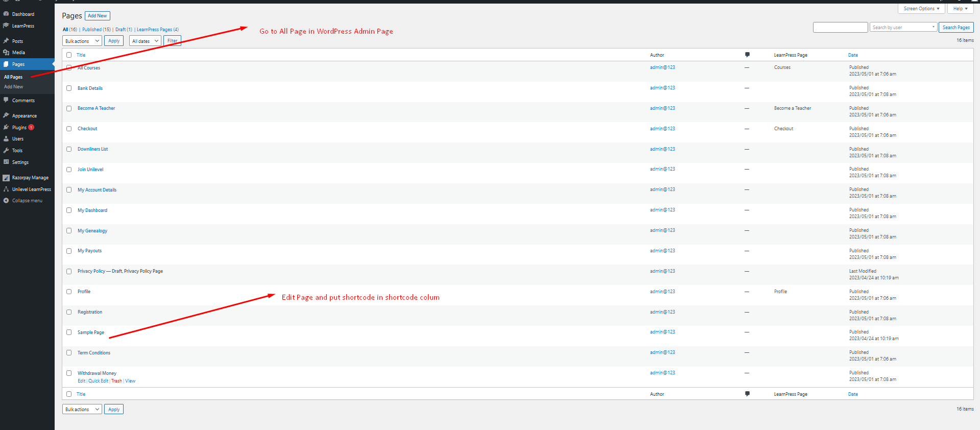
Task: Open Plugins via its plug icon
Action: (6, 127)
